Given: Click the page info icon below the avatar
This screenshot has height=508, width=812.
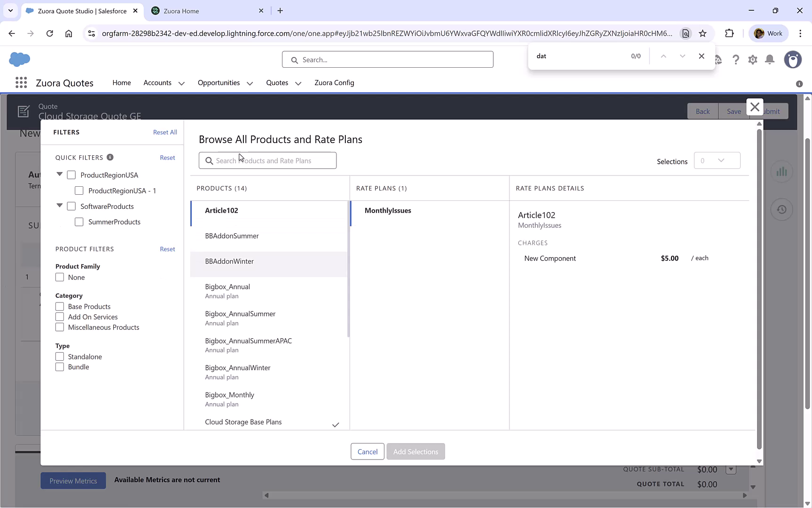Looking at the screenshot, I should (798, 84).
